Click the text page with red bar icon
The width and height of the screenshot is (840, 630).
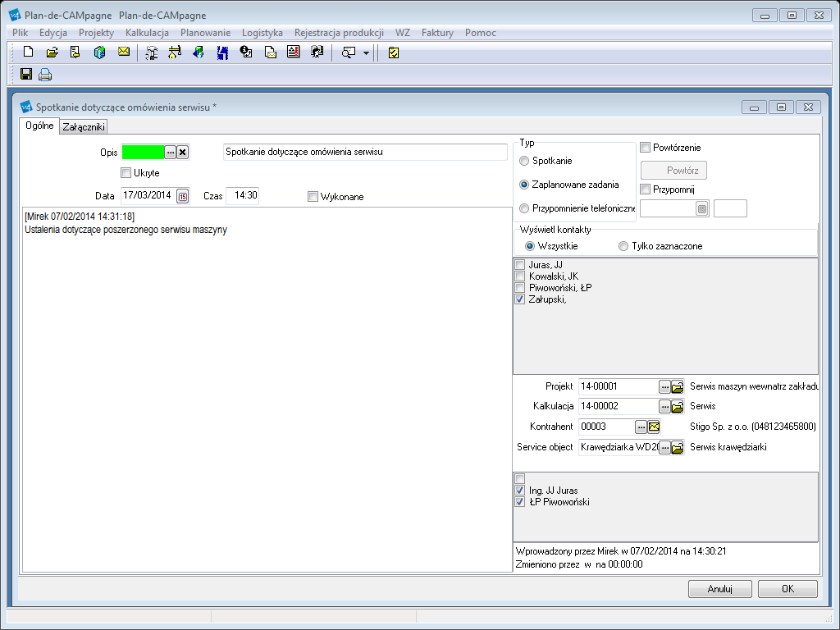click(293, 52)
